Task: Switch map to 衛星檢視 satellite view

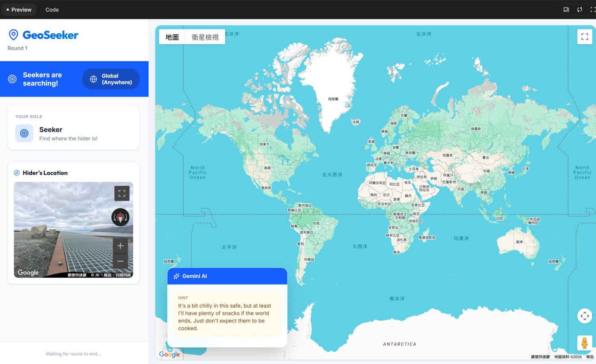Action: coord(205,37)
